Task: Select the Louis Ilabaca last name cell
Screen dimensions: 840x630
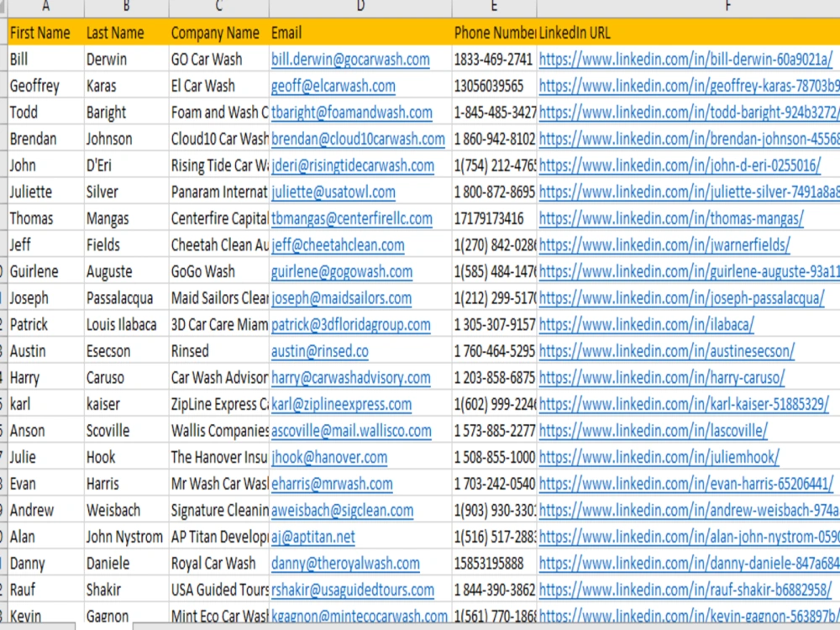Action: pos(127,324)
